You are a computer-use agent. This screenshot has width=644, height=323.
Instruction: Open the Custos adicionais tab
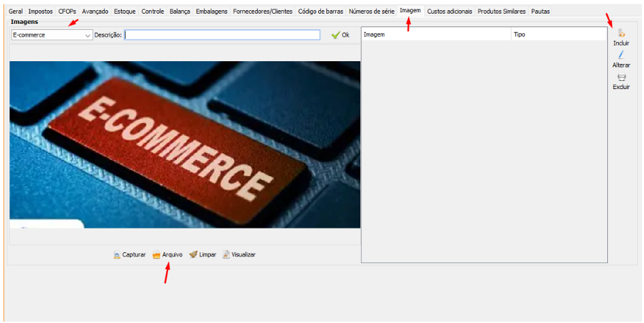449,12
